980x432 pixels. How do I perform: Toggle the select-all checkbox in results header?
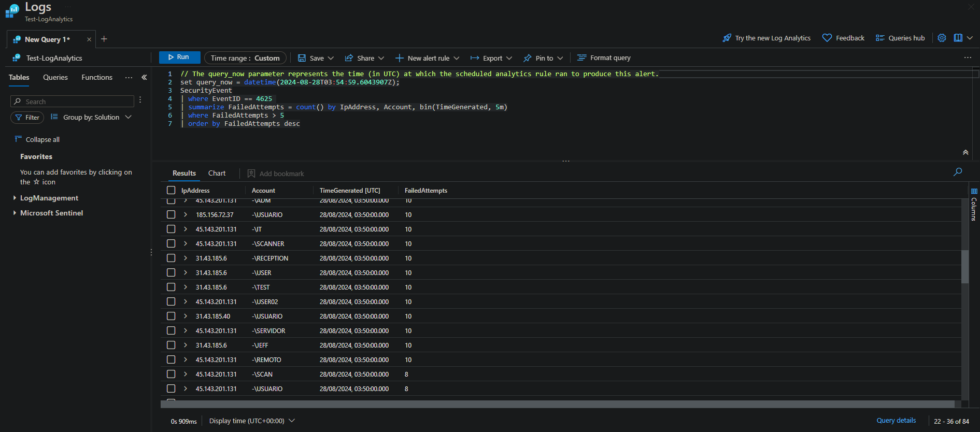pyautogui.click(x=171, y=190)
